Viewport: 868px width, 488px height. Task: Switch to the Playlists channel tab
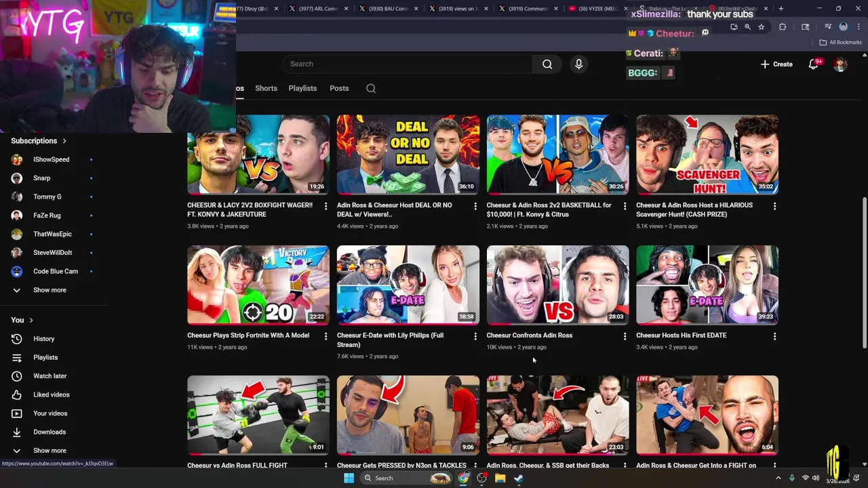302,88
